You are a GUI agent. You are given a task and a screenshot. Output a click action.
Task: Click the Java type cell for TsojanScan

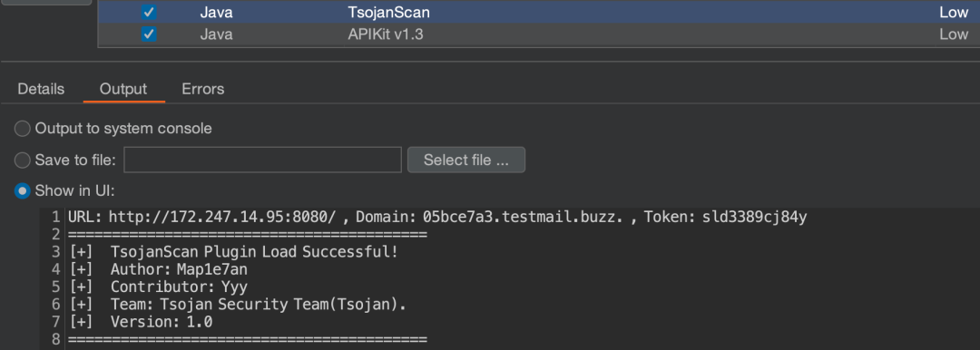coord(216,12)
